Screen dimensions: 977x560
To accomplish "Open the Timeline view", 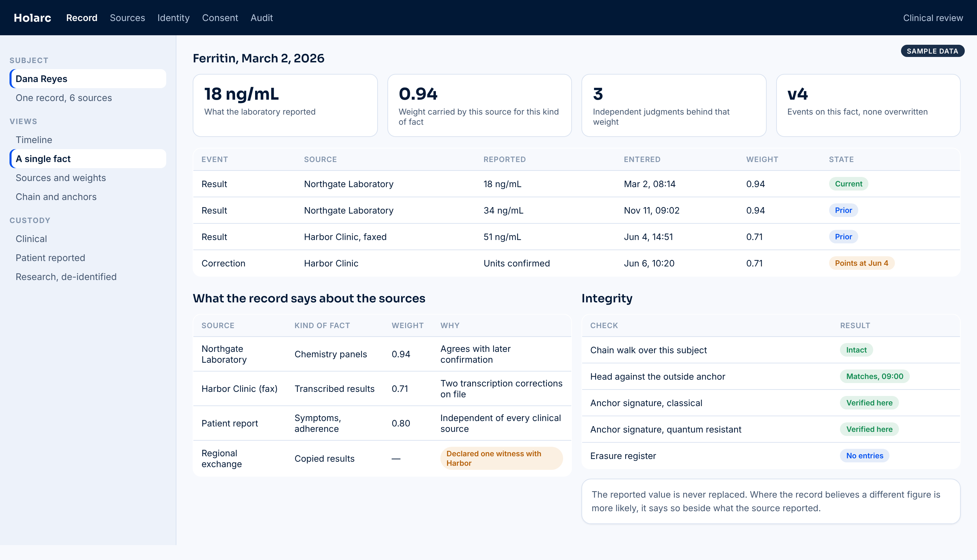I will click(x=88, y=140).
